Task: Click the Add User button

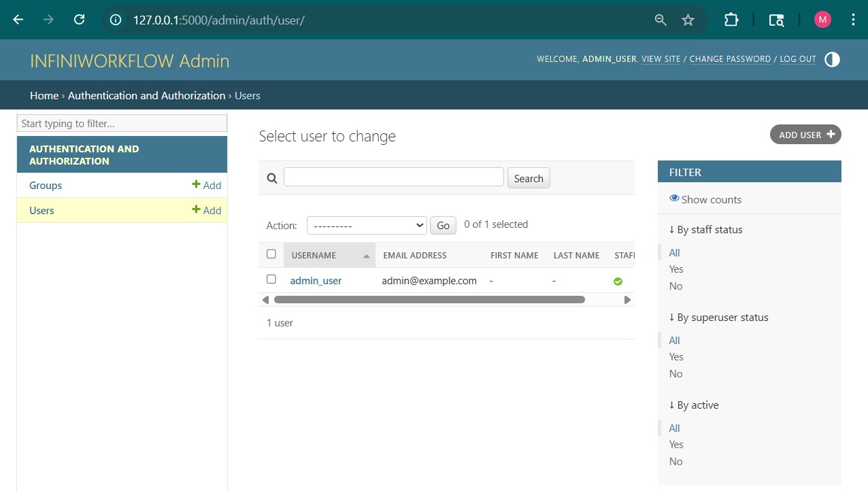Action: pyautogui.click(x=805, y=135)
